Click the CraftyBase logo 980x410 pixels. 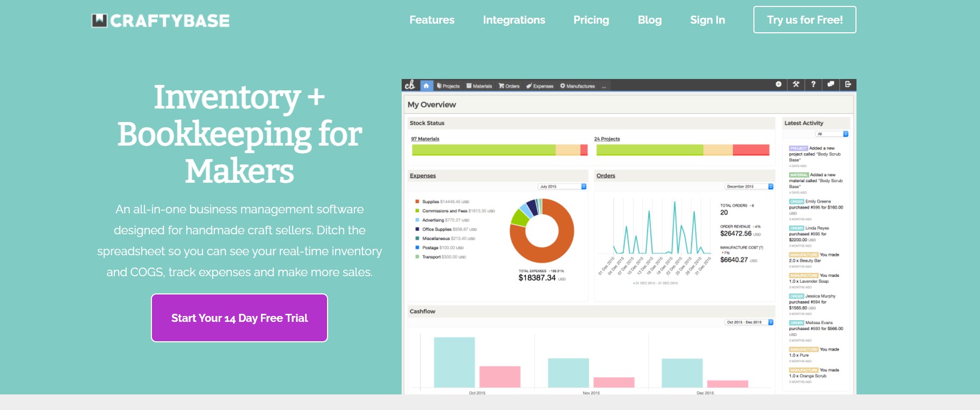point(161,20)
